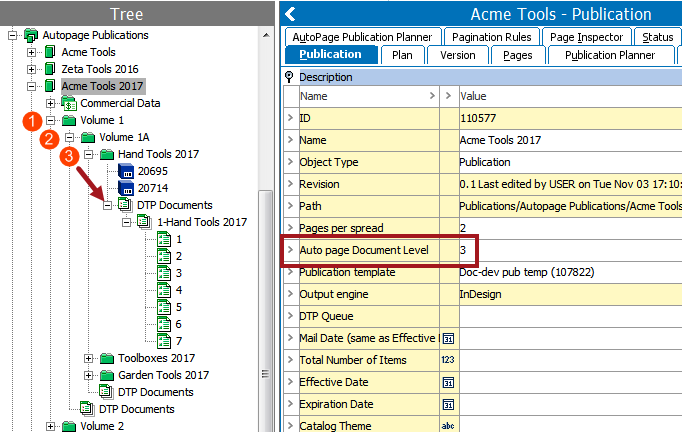
Task: Expand the Commercial Data node
Action: tap(50, 103)
